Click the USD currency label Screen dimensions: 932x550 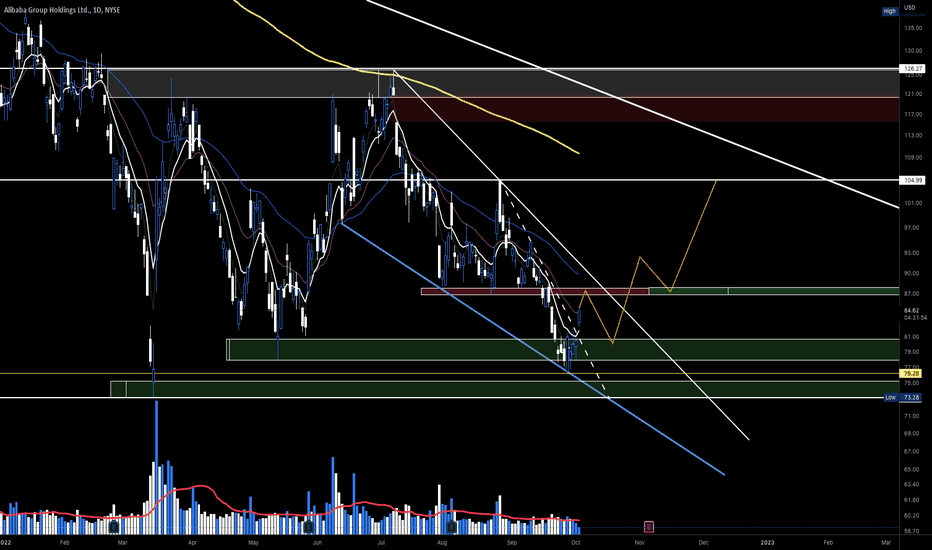coord(910,8)
